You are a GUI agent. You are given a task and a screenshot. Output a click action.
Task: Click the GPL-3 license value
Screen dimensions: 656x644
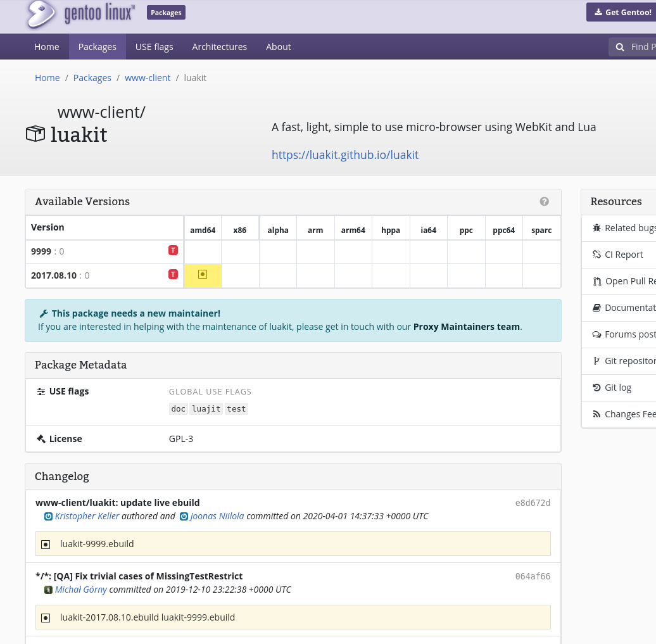(x=180, y=439)
